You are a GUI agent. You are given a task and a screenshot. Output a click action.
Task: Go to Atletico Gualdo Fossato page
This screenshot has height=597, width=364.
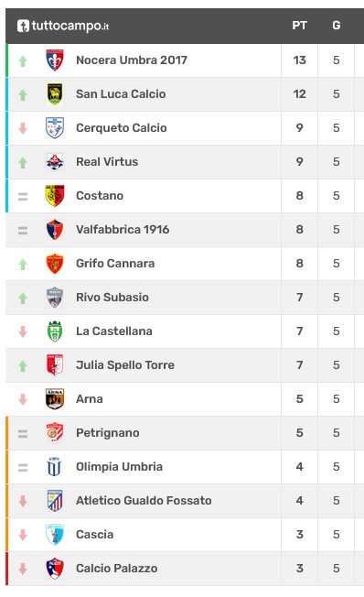click(x=144, y=501)
